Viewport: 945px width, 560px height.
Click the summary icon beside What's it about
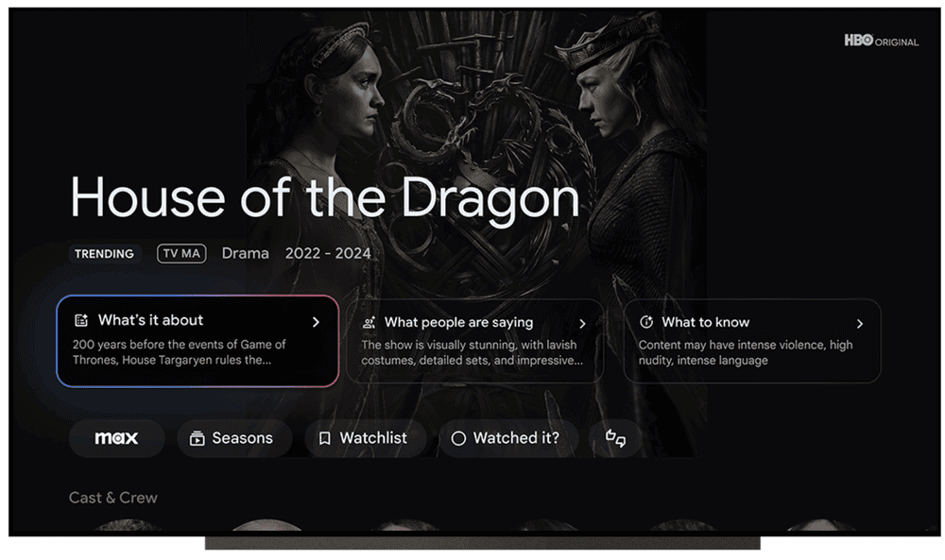[x=81, y=320]
